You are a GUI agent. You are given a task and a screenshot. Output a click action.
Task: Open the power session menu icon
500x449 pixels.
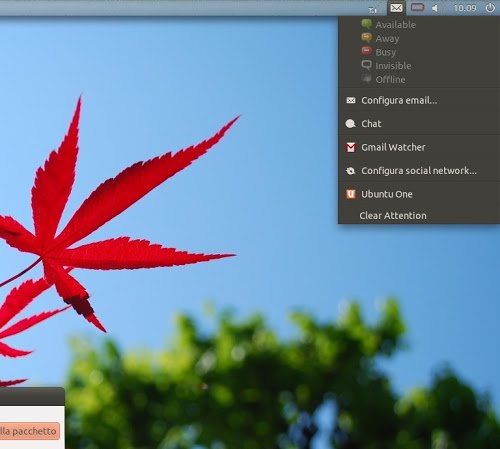pyautogui.click(x=490, y=8)
